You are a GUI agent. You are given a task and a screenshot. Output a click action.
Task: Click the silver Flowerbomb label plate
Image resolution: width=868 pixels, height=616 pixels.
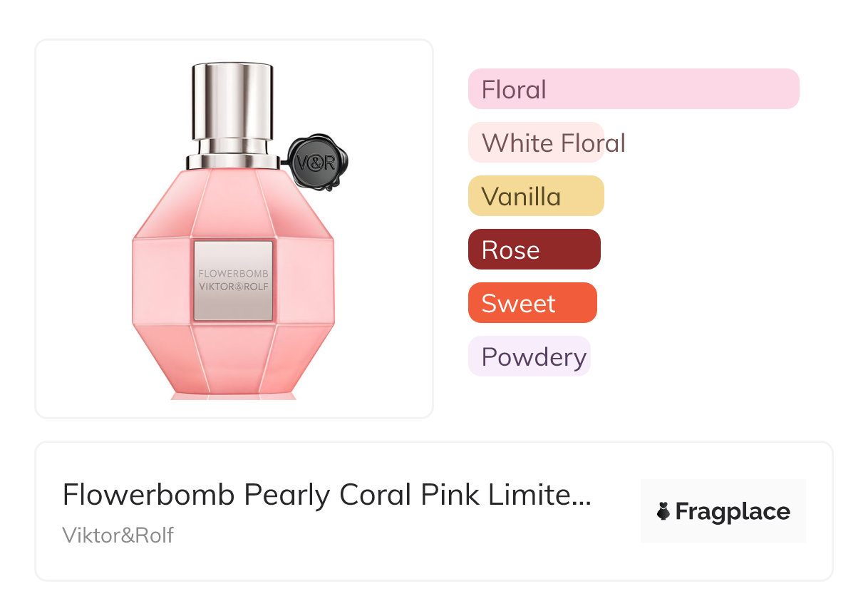click(x=233, y=280)
